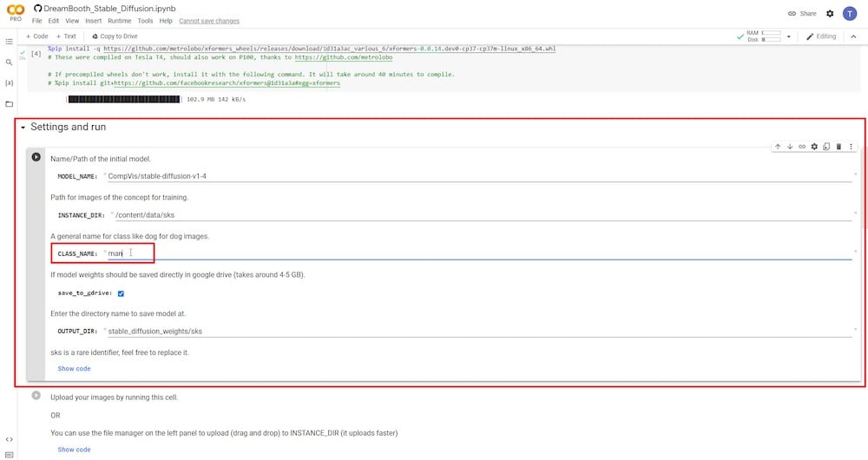Viewport: 868px width, 460px height.
Task: Click the Settings and run heading
Action: pos(68,127)
